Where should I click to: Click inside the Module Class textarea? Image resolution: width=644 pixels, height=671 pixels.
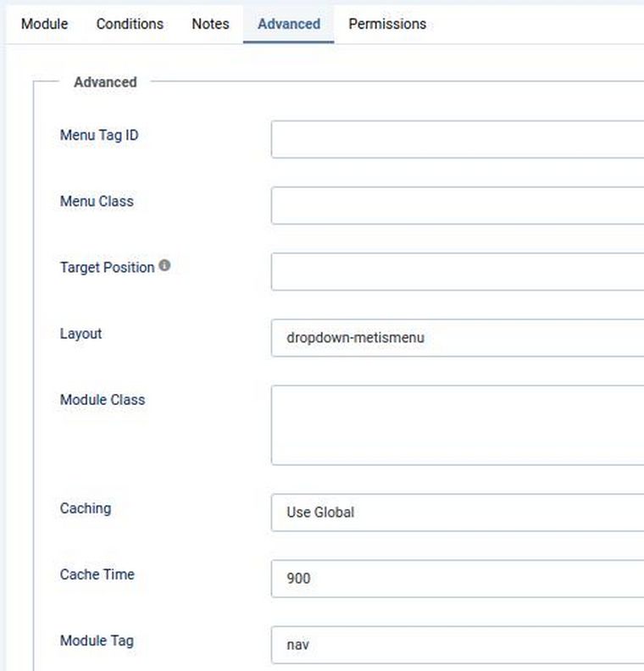(x=458, y=425)
